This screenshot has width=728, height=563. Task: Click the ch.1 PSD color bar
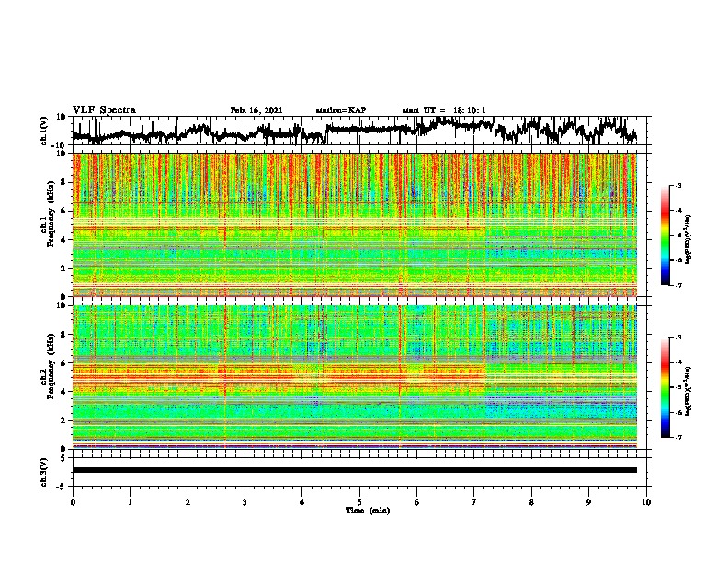[x=665, y=236]
